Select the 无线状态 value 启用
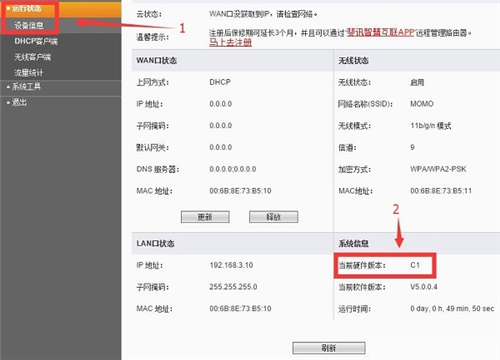The height and width of the screenshot is (360, 500). [417, 82]
